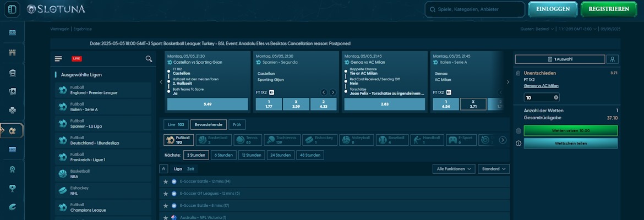
Task: Clear the bet slip with the trash icon beside Wetten setzen
Action: 519,130
